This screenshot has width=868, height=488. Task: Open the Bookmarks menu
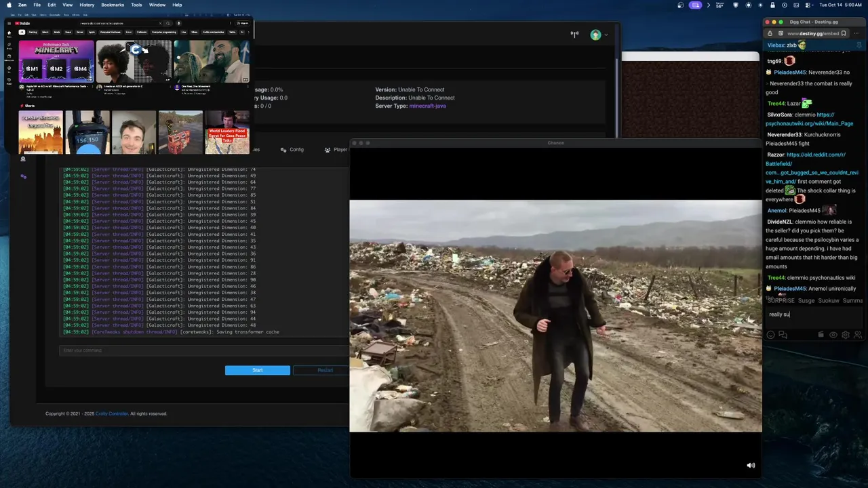(x=113, y=5)
